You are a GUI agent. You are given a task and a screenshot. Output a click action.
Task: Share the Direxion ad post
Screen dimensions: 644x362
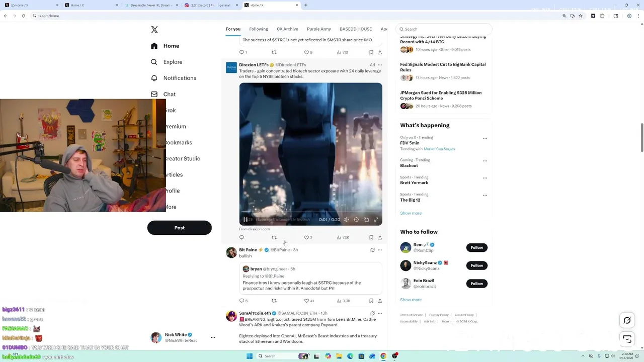(380, 237)
